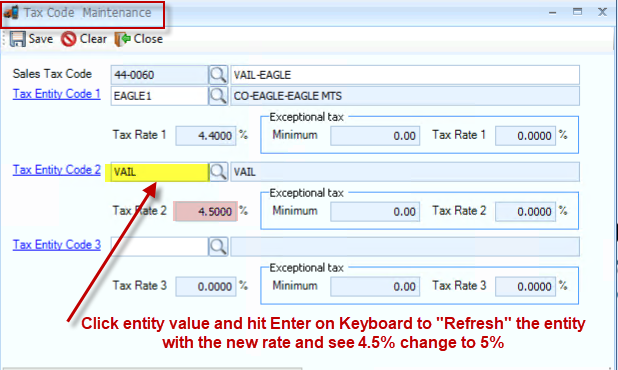This screenshot has height=370, width=618.
Task: Click the Tax Rate 3 field showing 0.0000
Action: (205, 286)
